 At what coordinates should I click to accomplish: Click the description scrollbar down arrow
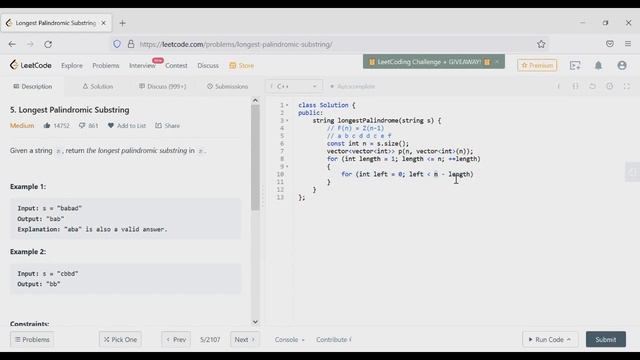(x=255, y=322)
